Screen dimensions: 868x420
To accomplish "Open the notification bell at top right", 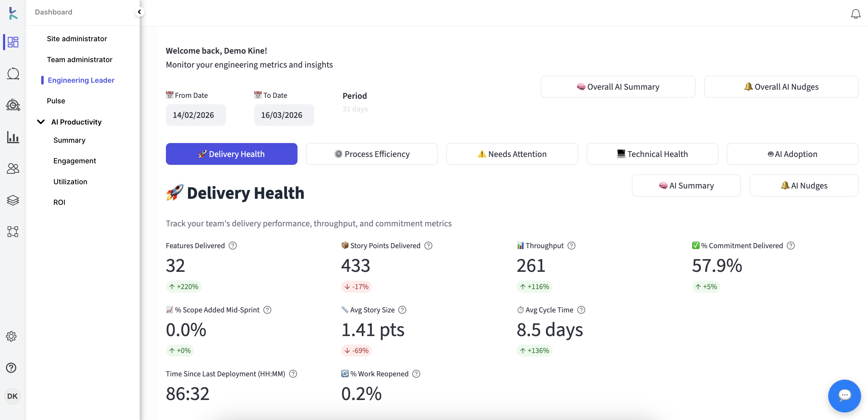I will pos(856,14).
